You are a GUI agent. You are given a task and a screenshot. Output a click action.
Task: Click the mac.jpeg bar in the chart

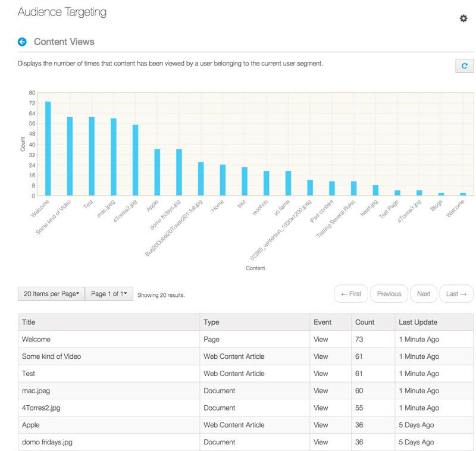coord(114,157)
